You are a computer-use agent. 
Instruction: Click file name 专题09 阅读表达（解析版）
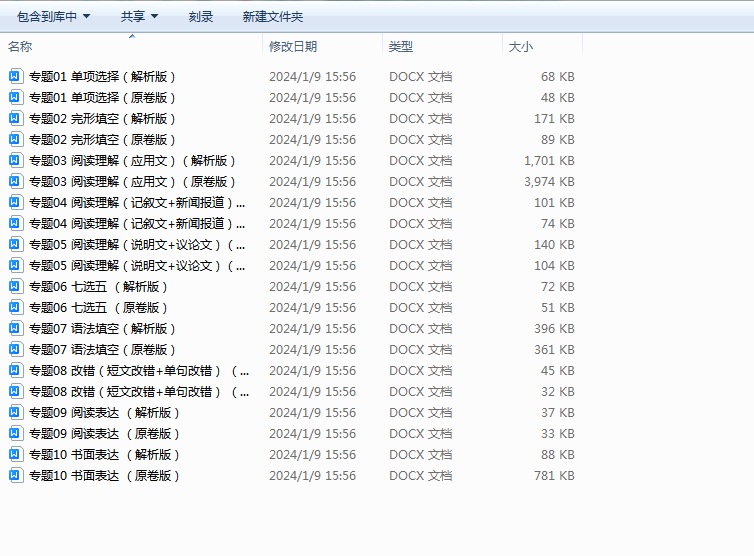click(x=105, y=413)
